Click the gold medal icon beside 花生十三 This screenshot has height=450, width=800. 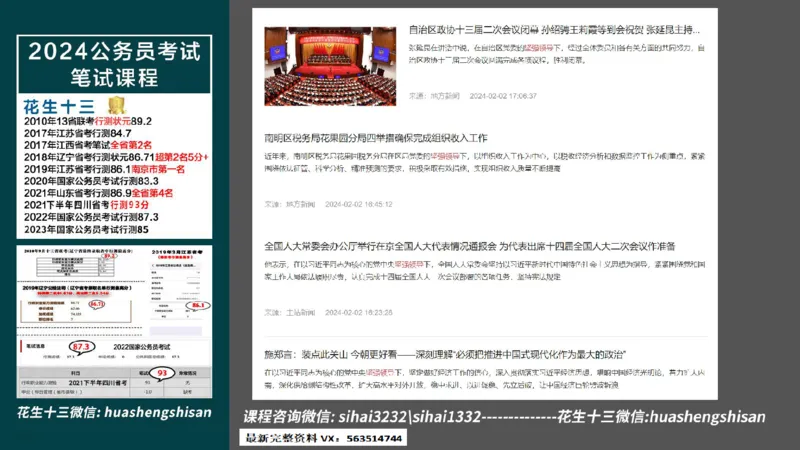pos(117,106)
